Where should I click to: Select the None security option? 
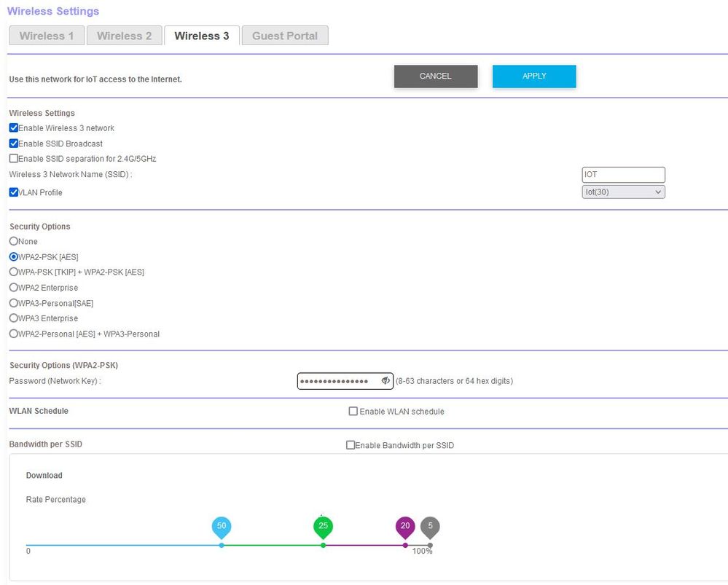(x=13, y=241)
